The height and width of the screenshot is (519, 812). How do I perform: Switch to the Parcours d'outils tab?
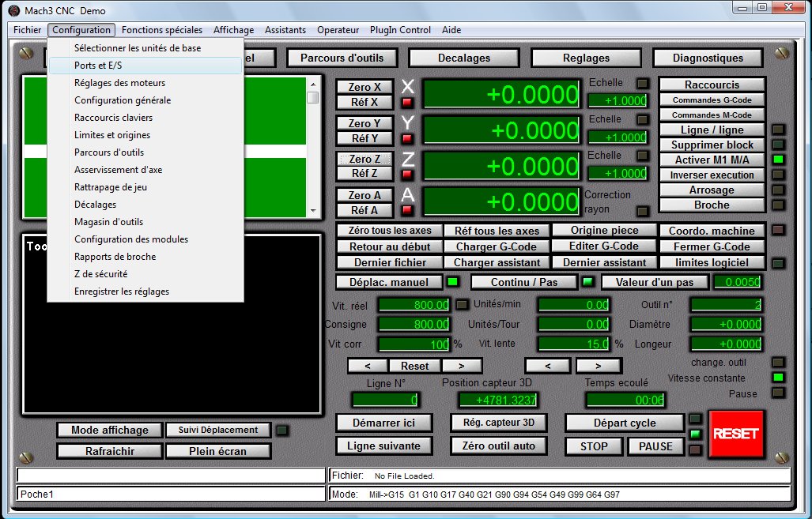click(x=342, y=58)
